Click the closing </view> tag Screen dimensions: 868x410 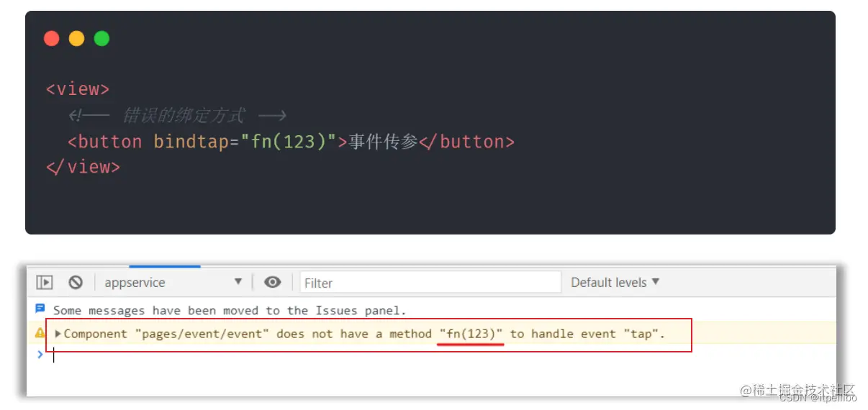pyautogui.click(x=83, y=167)
